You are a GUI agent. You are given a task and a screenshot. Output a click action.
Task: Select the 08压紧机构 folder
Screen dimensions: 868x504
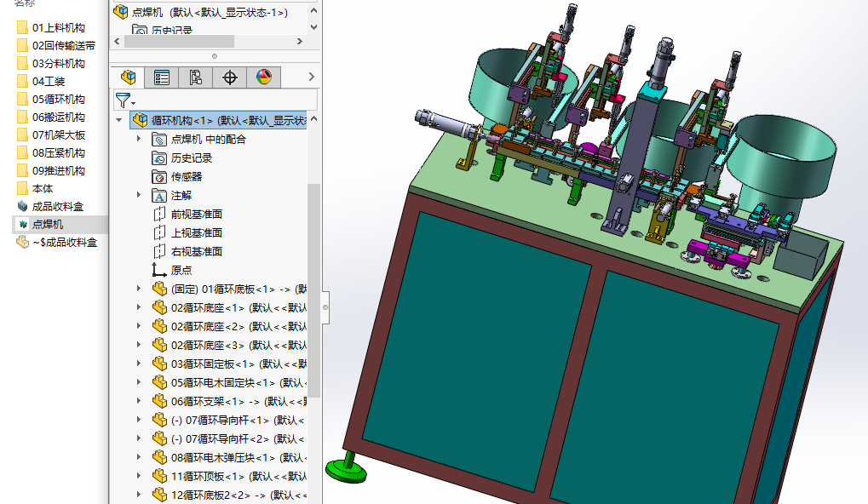(51, 152)
